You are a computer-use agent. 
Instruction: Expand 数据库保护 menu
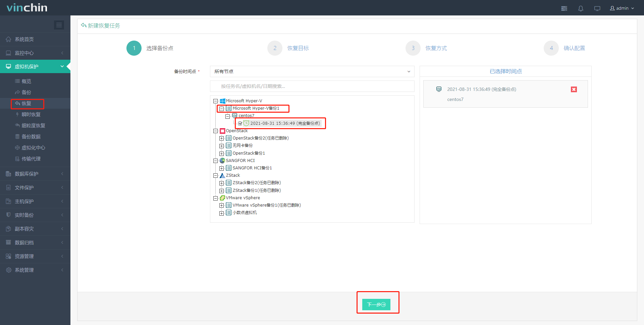tap(35, 174)
